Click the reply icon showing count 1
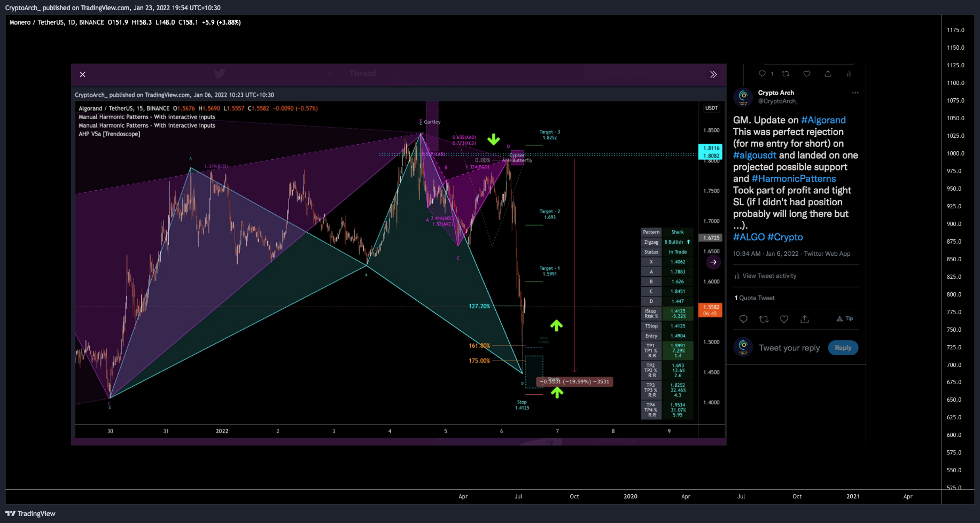This screenshot has width=980, height=523. click(762, 74)
